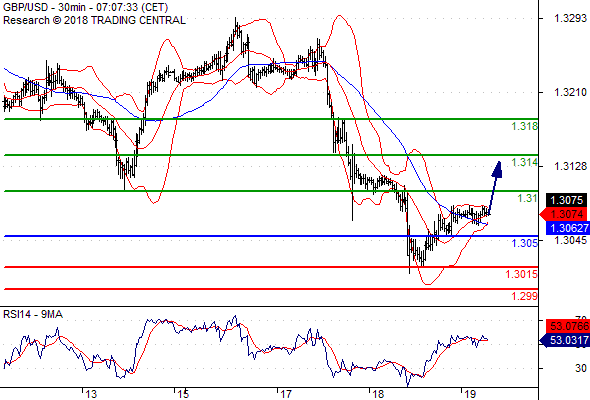Click the green 1.318 resistance label
Viewport: 590px width, 400px height.
tap(525, 126)
